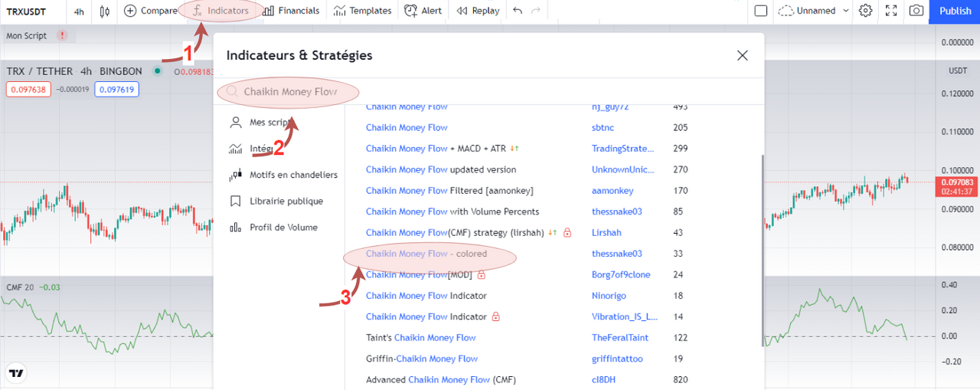Click the magnifier icon in search box
Image resolution: width=980 pixels, height=390 pixels.
tap(232, 92)
